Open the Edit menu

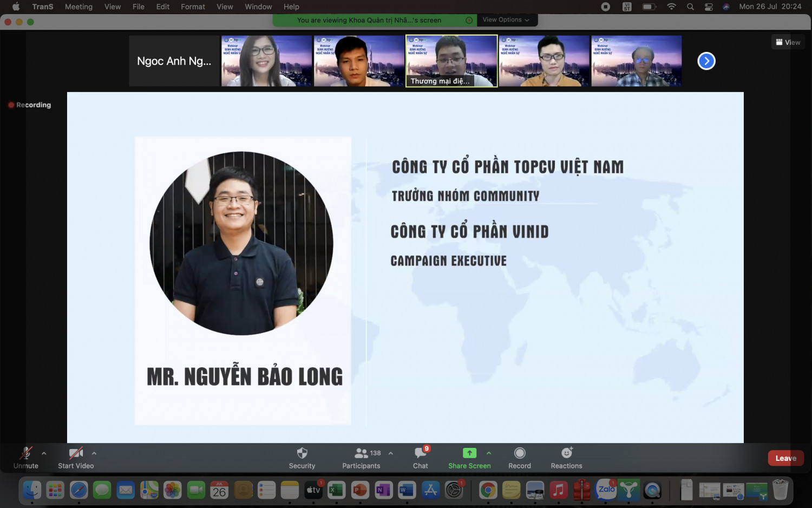163,6
